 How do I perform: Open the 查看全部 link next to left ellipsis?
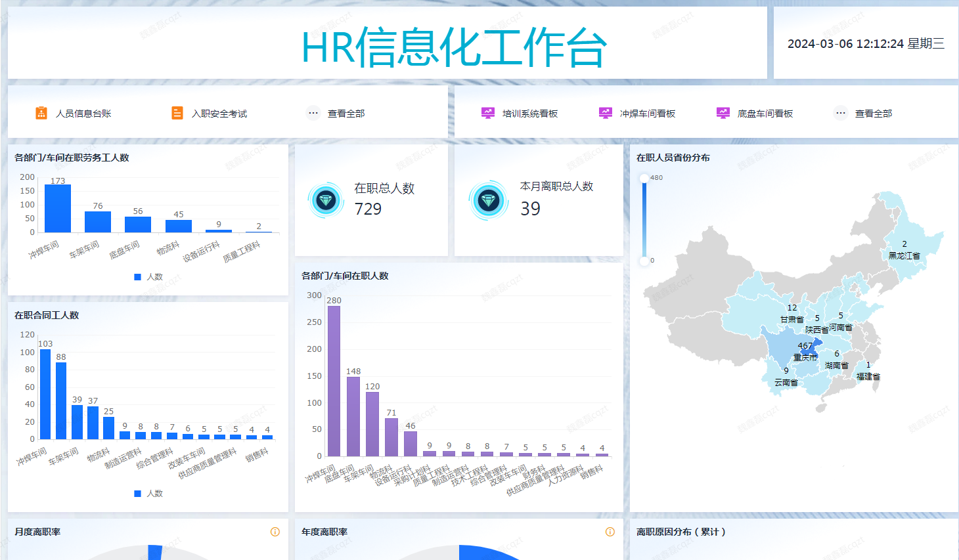(346, 113)
